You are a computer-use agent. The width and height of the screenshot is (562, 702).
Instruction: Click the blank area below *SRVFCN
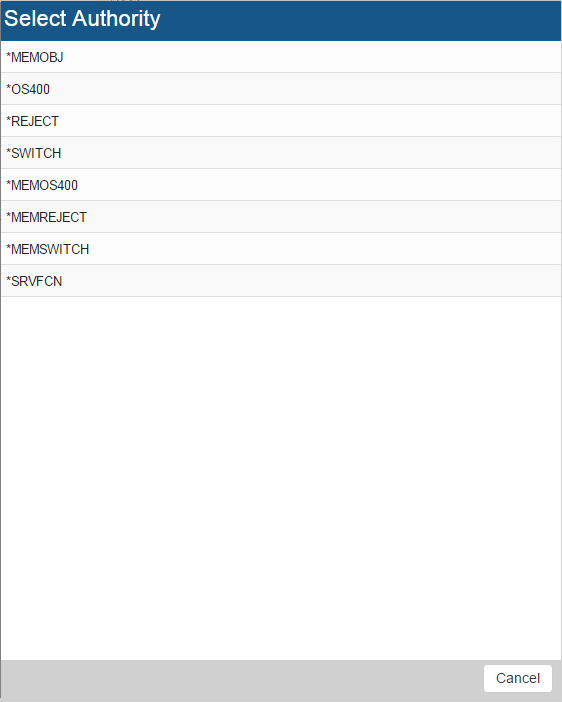(281, 478)
